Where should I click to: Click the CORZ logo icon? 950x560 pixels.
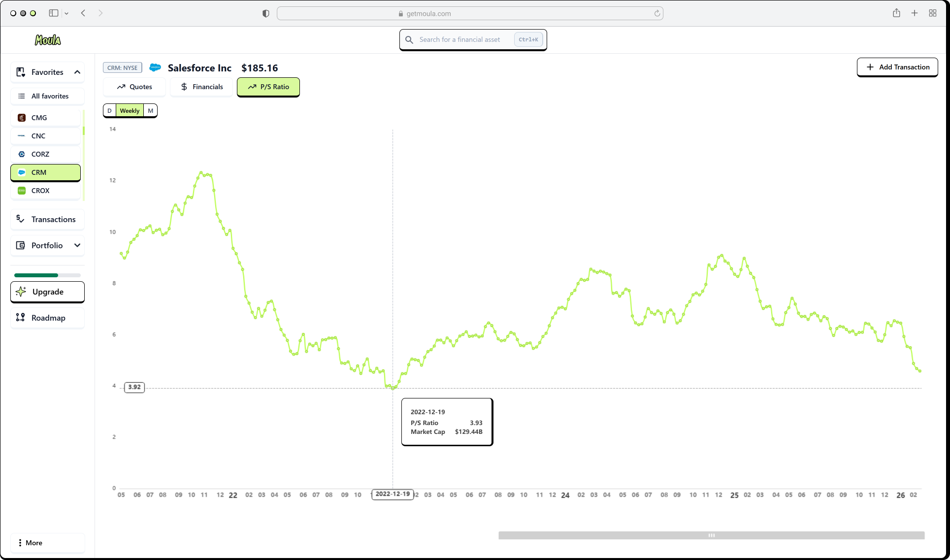click(22, 154)
